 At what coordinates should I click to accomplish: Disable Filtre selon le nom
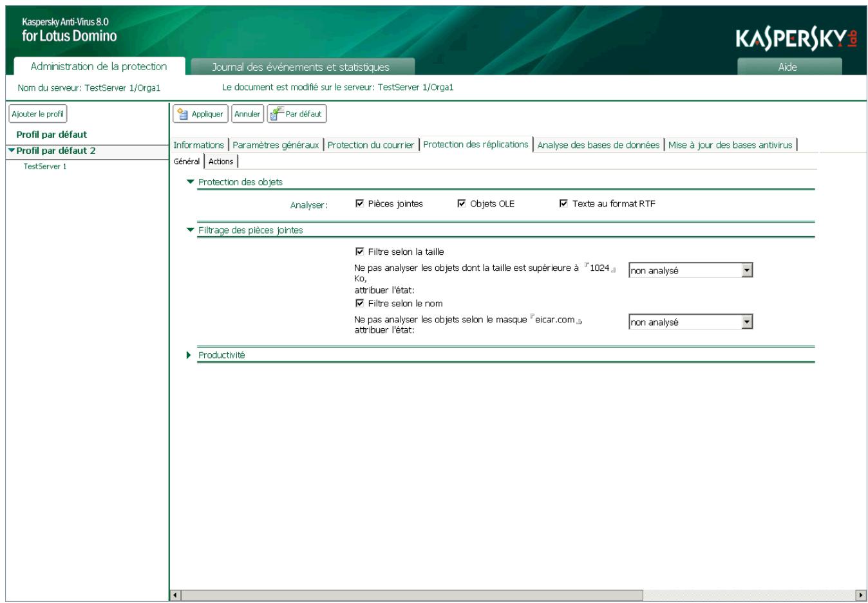point(359,303)
